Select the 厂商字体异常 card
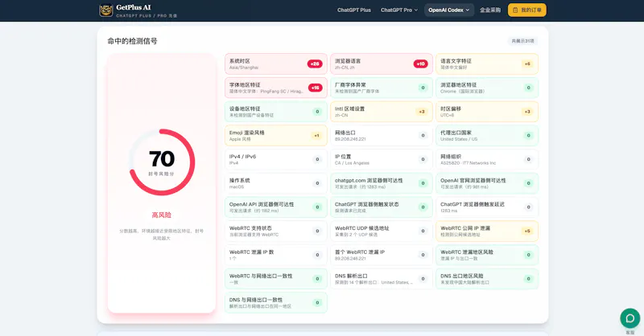Screen dimensions: 644x336 (x=382, y=88)
